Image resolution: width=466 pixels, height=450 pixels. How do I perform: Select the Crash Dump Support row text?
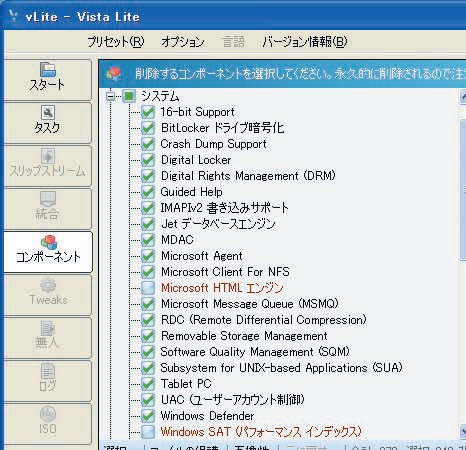pos(213,144)
